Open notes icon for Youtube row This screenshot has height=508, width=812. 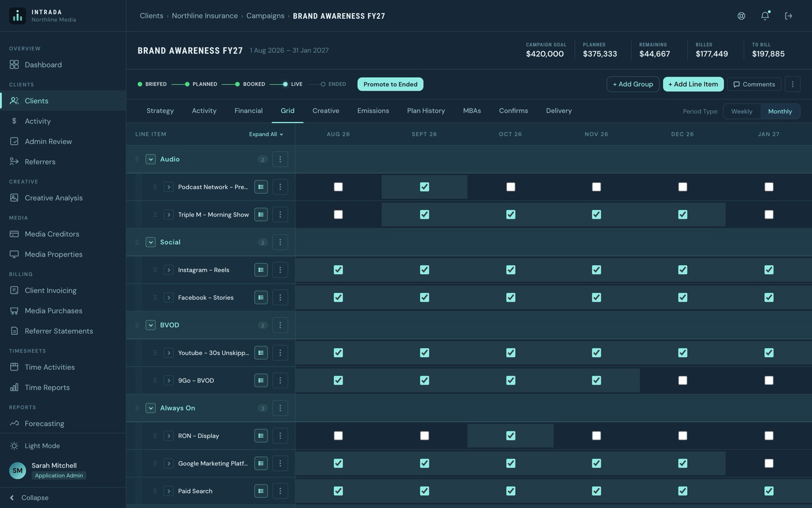(x=261, y=353)
